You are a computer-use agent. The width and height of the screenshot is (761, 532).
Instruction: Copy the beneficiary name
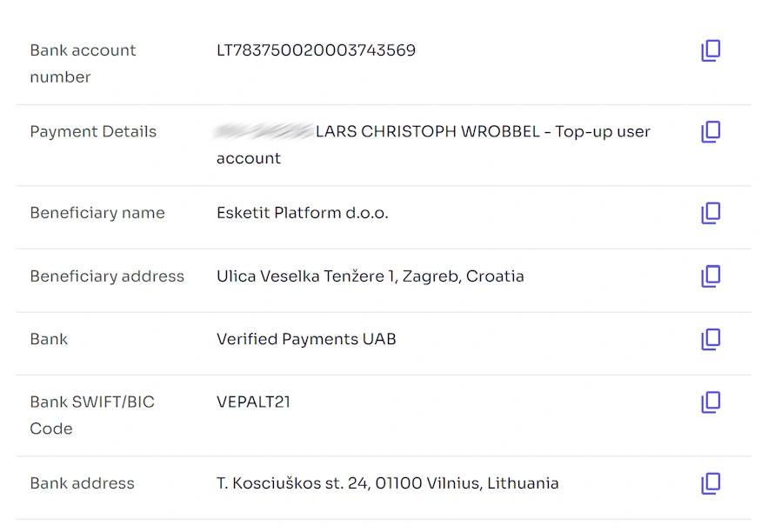coord(711,213)
